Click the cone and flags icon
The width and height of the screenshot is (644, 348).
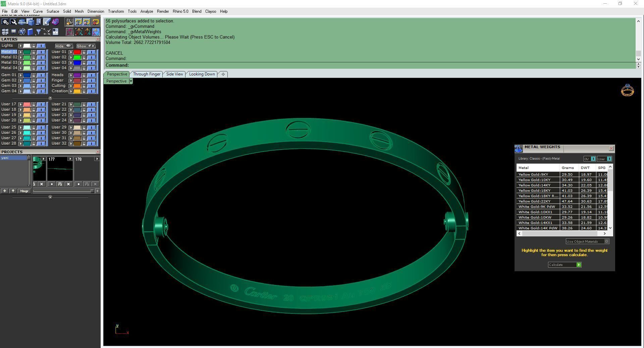pos(69,22)
